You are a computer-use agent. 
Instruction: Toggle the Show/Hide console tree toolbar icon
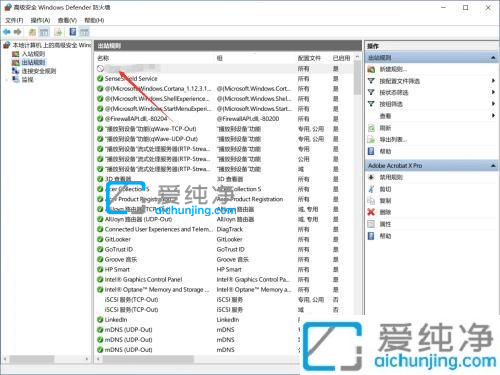coord(44,32)
